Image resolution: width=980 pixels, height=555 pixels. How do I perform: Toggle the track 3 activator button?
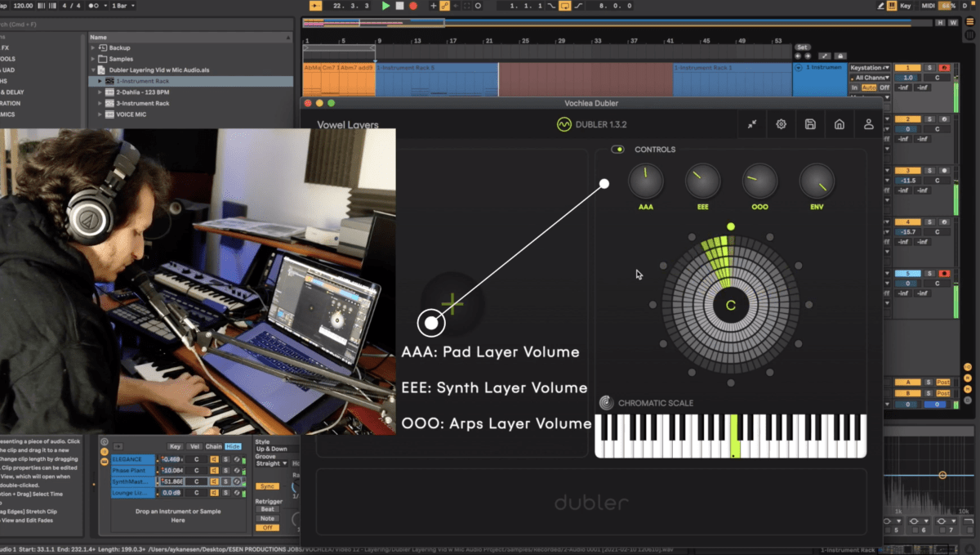point(907,171)
